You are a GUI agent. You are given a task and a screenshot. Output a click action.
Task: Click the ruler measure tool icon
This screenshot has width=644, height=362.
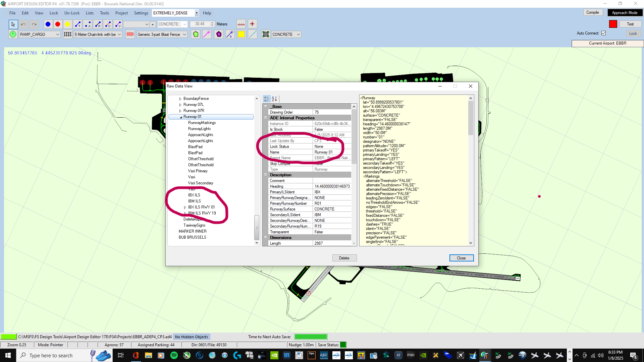(241, 24)
